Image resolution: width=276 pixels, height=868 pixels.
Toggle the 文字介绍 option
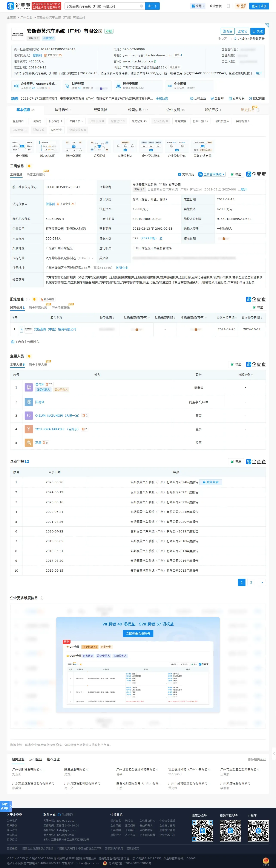click(186, 175)
